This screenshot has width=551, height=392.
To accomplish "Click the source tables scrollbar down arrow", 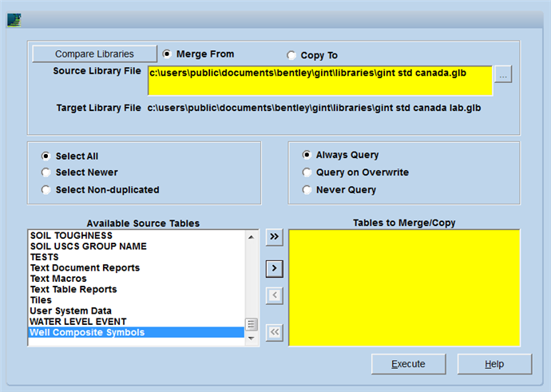I will point(251,339).
